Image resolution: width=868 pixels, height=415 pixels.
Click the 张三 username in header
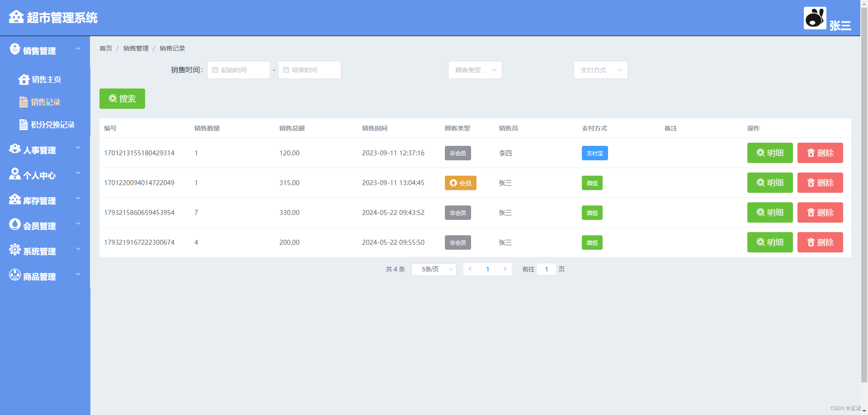tap(840, 26)
